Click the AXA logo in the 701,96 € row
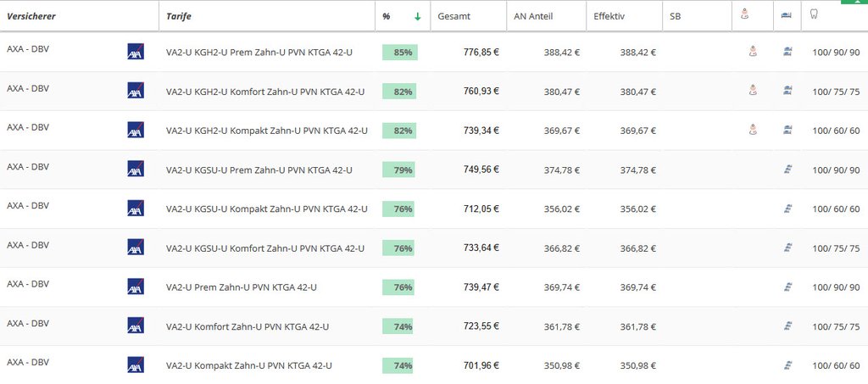This screenshot has height=384, width=868. 136,365
